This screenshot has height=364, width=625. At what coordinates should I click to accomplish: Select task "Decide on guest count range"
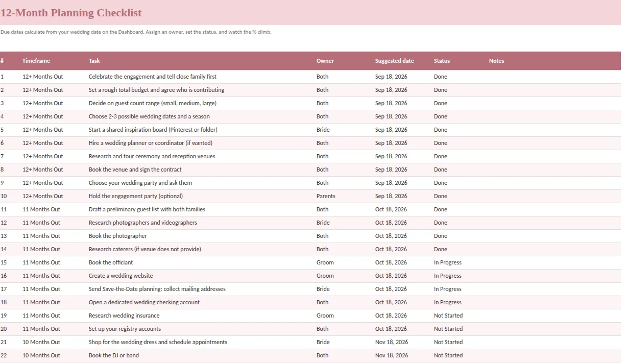coord(153,103)
